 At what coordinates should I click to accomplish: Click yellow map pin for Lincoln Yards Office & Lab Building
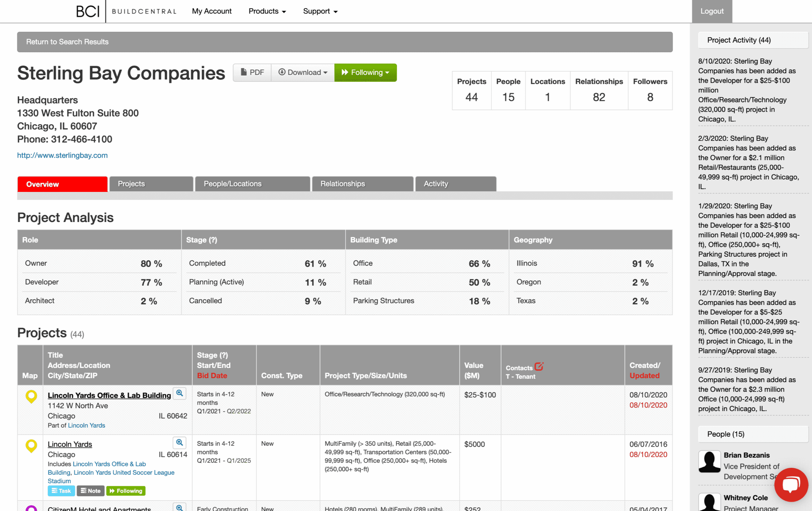31,396
